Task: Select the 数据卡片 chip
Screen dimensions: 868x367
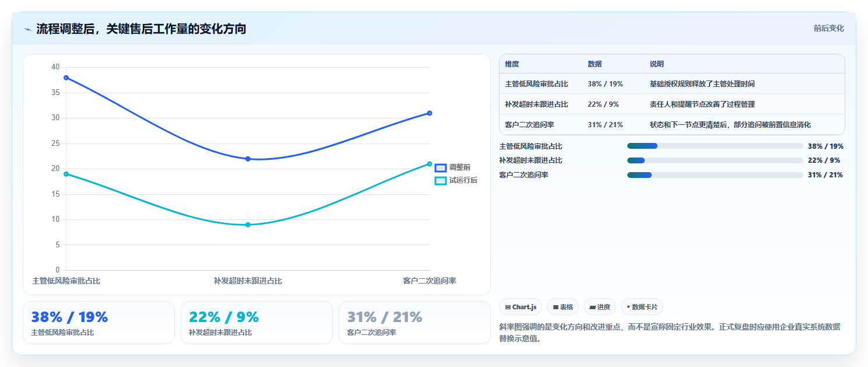Action: [x=642, y=307]
